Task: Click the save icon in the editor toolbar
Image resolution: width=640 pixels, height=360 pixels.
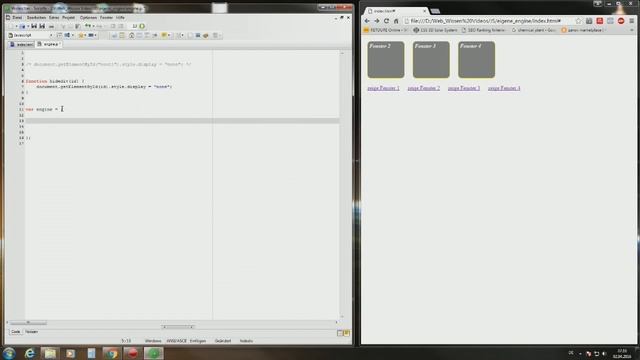Action: [34, 26]
